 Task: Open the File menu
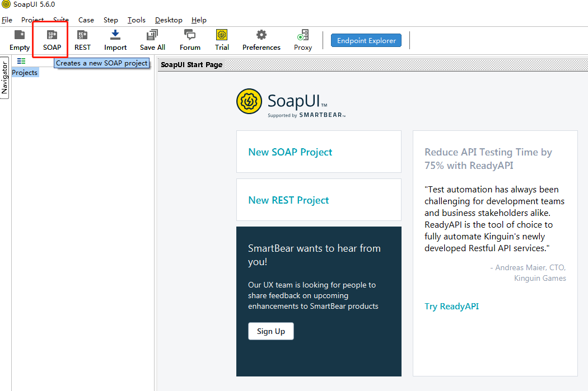(7, 20)
